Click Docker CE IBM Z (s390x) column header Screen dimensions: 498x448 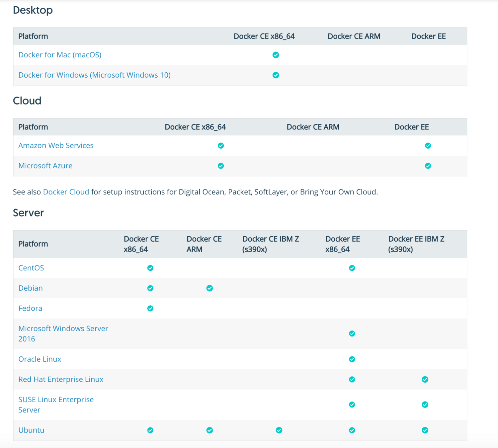tap(271, 244)
